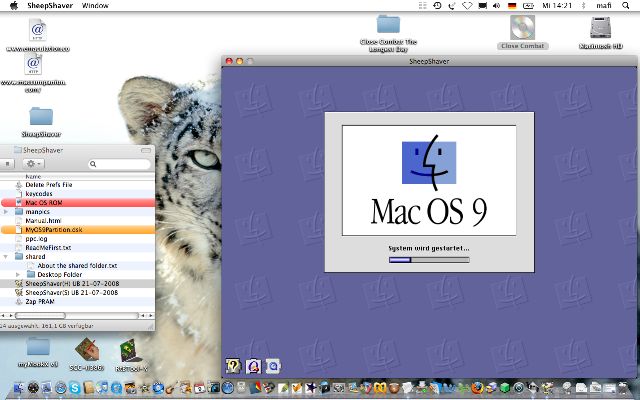Select About the shared folder.txt
Image resolution: width=640 pixels, height=400 pixels.
(x=77, y=266)
